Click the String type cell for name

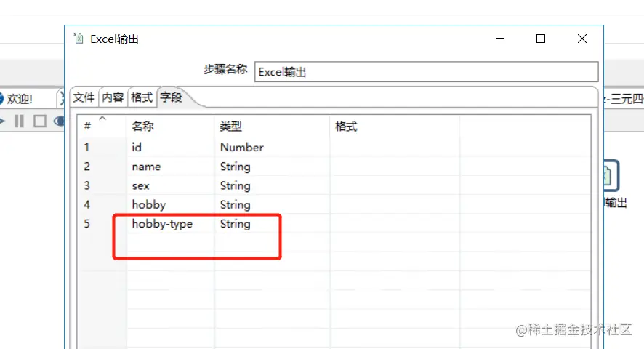pos(272,167)
